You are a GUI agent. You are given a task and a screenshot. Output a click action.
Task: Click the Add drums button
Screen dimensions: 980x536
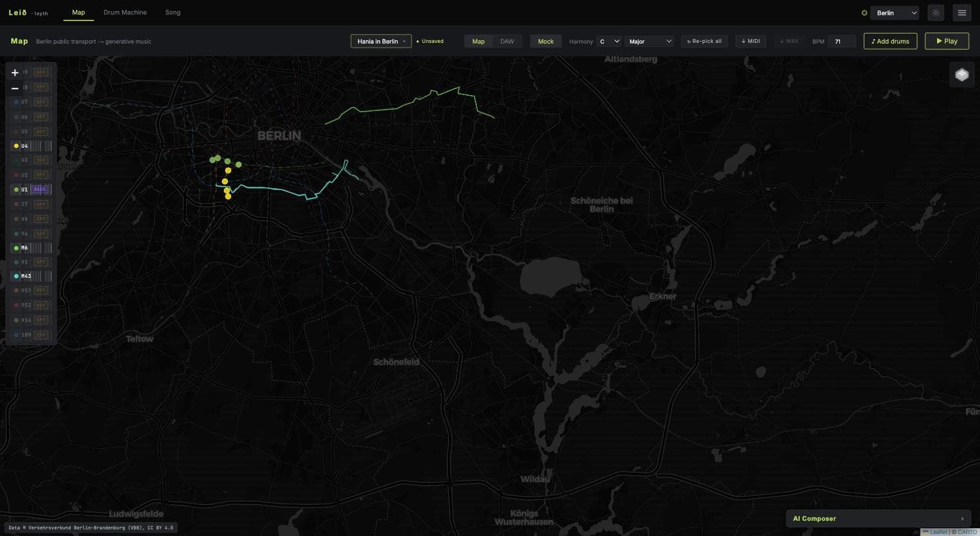890,41
